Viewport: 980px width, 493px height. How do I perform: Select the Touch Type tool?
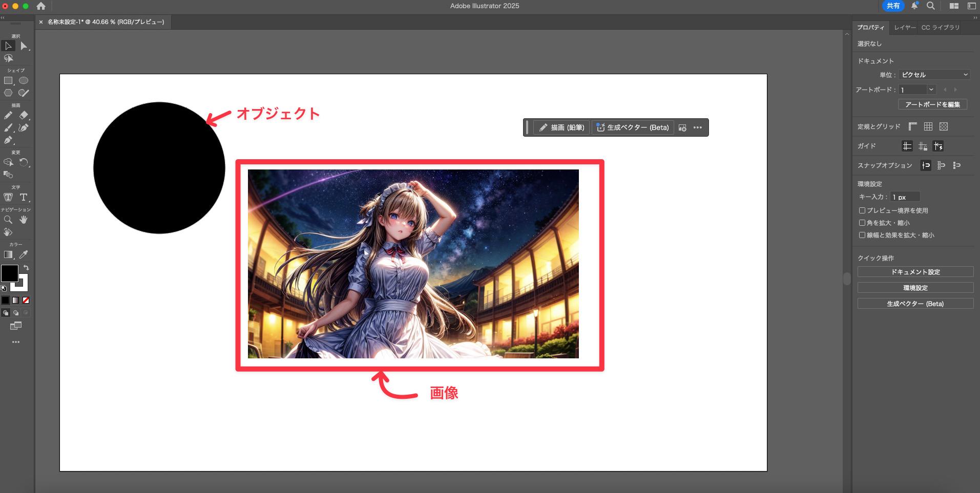click(x=8, y=198)
